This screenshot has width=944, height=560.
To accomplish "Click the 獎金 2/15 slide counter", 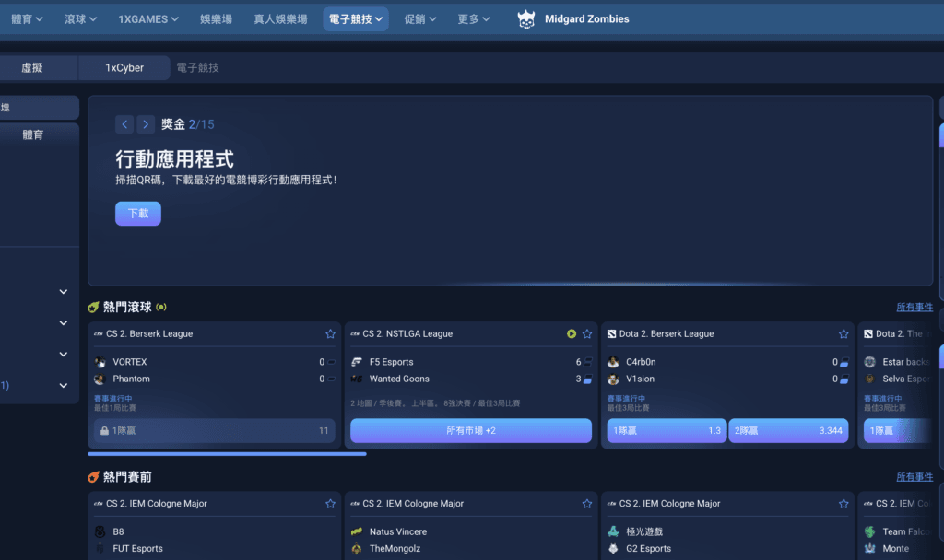I will click(x=188, y=124).
